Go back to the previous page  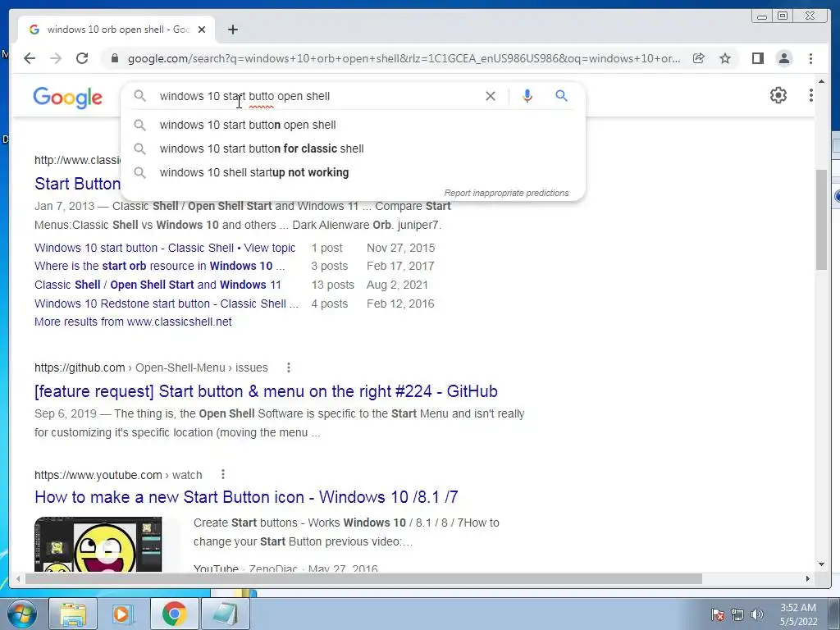click(x=30, y=58)
